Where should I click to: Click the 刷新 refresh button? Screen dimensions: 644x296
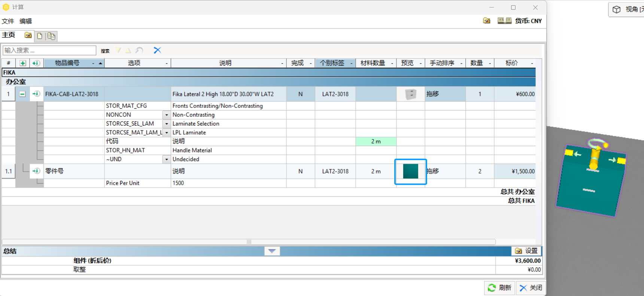point(499,288)
